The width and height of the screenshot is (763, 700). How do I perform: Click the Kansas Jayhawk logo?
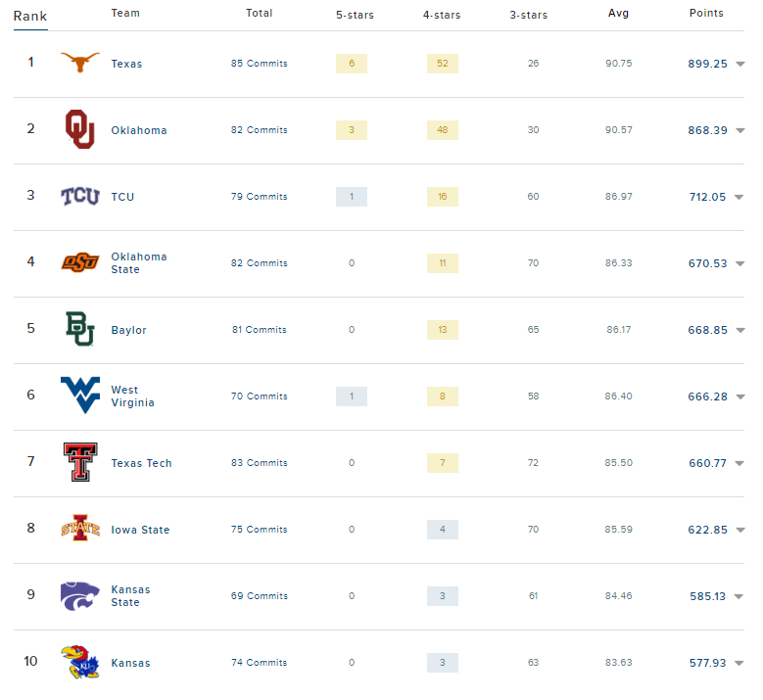(79, 663)
